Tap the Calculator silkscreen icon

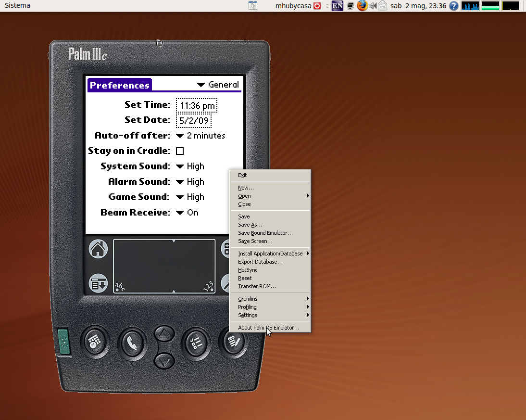225,249
